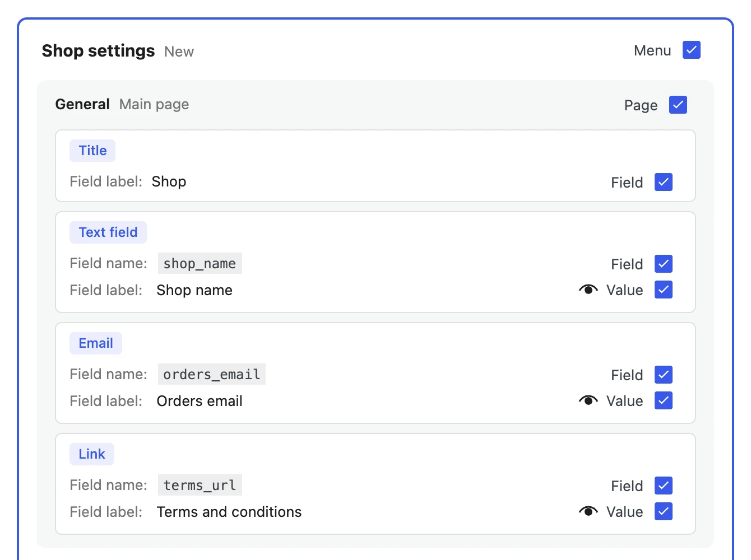Disable the Field checkbox for orders_email
The height and width of the screenshot is (560, 751).
[663, 375]
